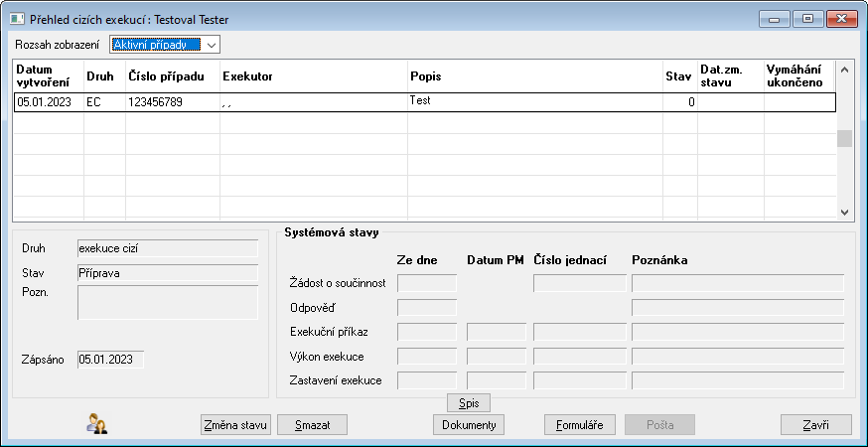Click the EC cell in Druh column
This screenshot has height=447, width=868.
(104, 102)
